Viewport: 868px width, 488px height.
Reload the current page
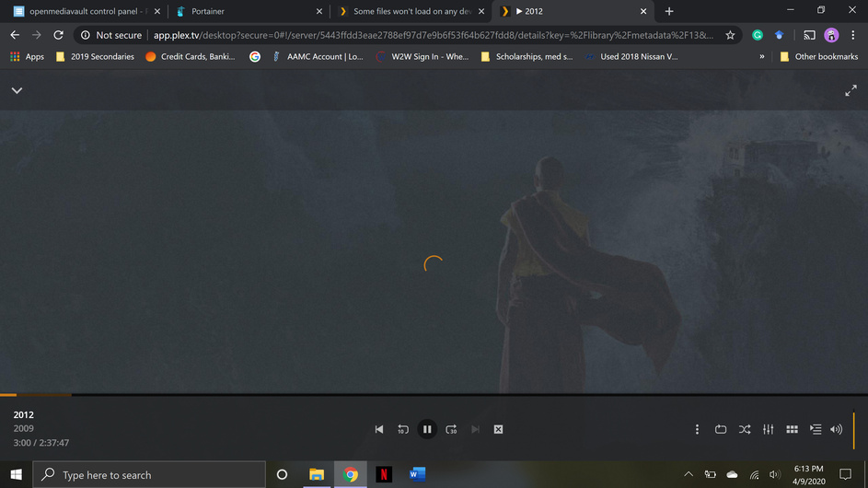(58, 35)
